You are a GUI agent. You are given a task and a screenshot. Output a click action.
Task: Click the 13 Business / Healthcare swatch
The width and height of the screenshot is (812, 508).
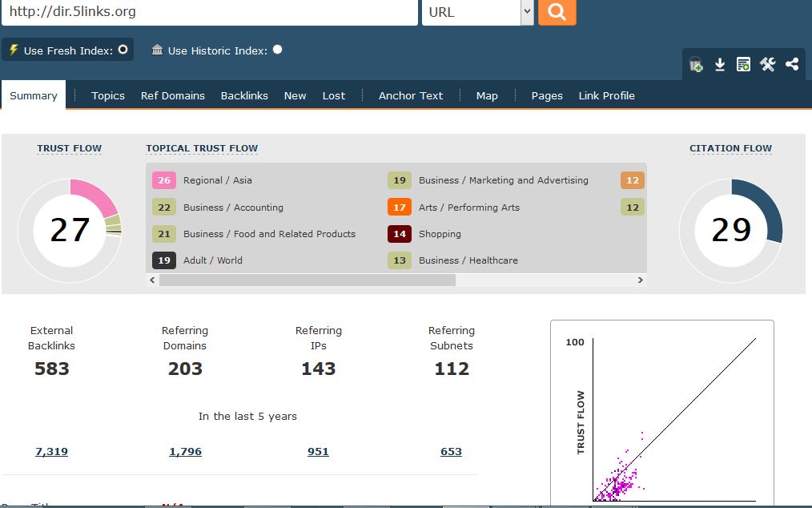[400, 260]
